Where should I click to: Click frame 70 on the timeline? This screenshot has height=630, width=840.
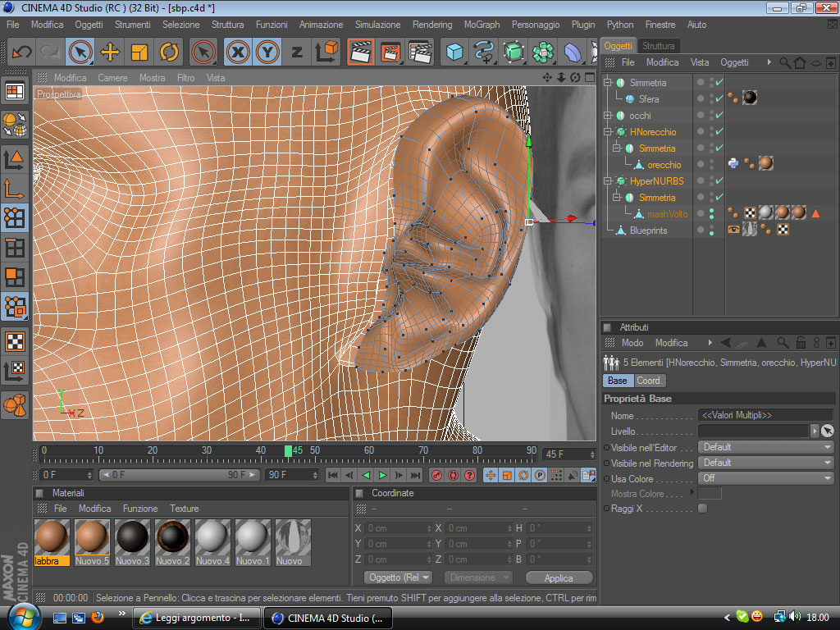click(423, 454)
